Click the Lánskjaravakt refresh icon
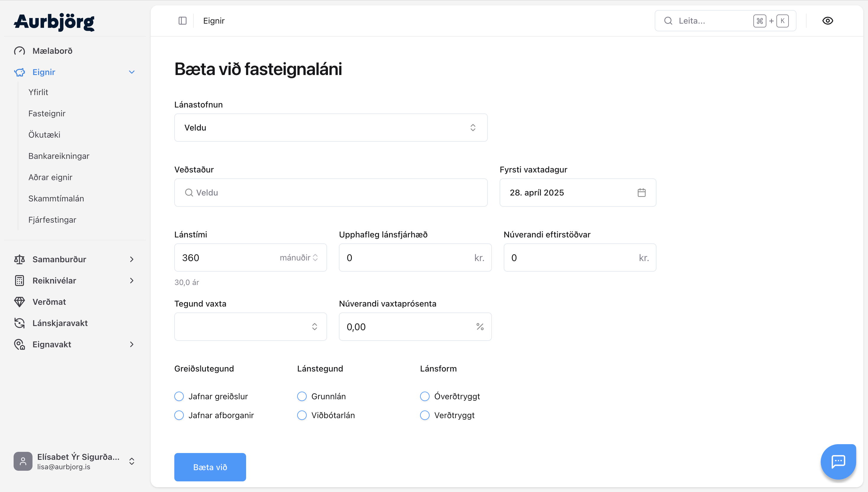 click(19, 323)
